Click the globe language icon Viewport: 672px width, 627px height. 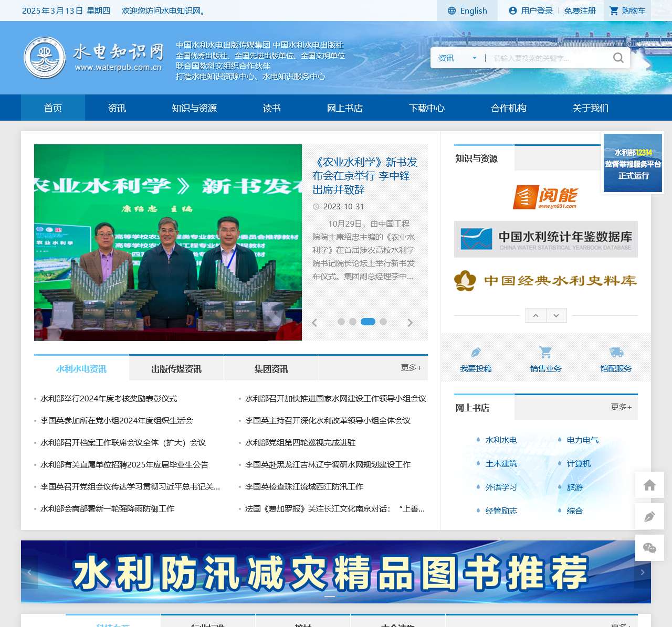click(x=451, y=10)
